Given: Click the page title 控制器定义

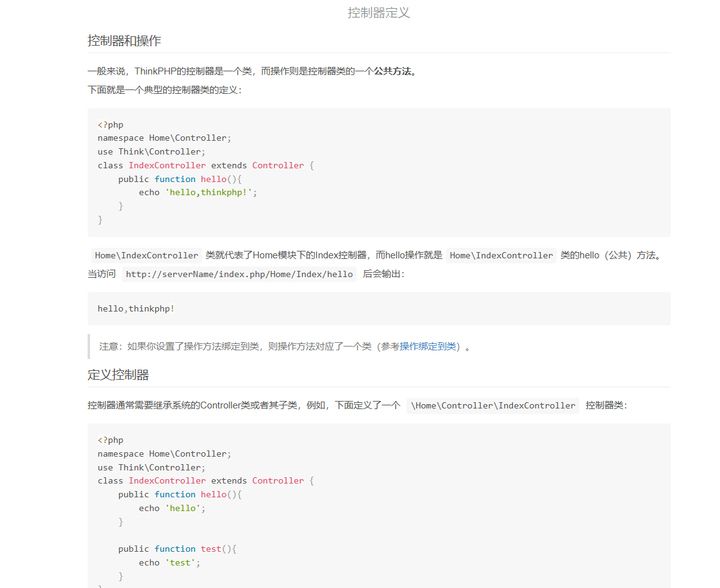Looking at the screenshot, I should (x=378, y=13).
